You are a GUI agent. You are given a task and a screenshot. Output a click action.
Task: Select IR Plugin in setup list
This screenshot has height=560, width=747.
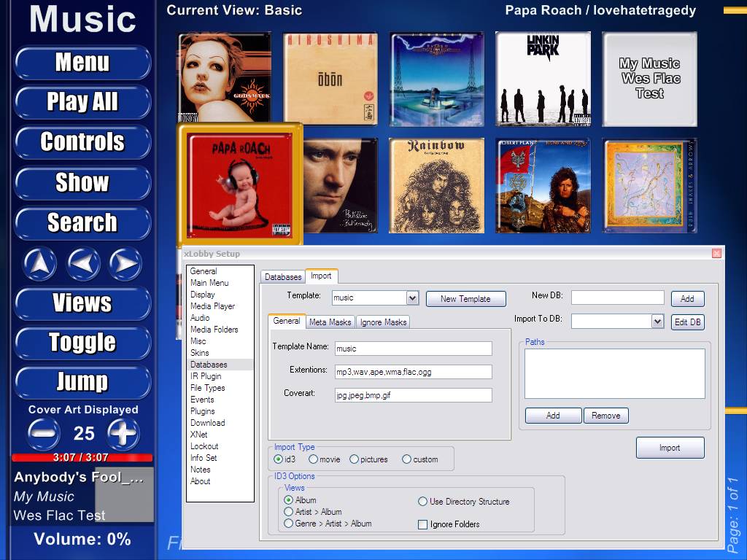click(x=220, y=376)
